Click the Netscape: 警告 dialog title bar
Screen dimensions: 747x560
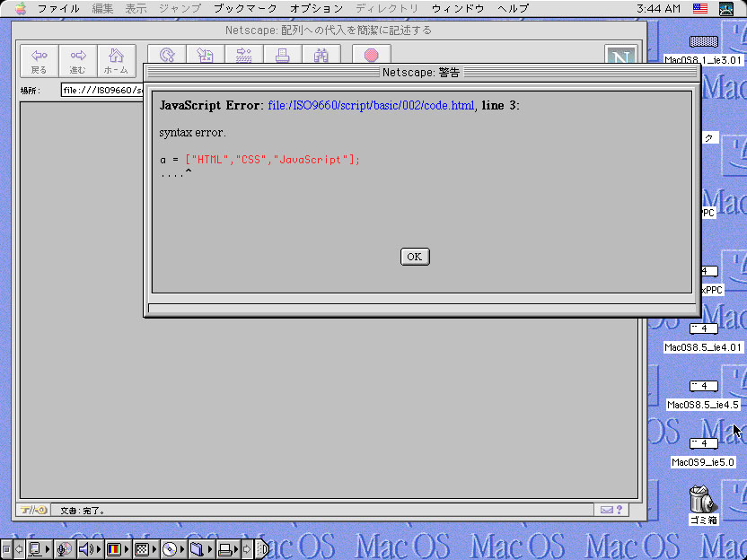(x=422, y=73)
